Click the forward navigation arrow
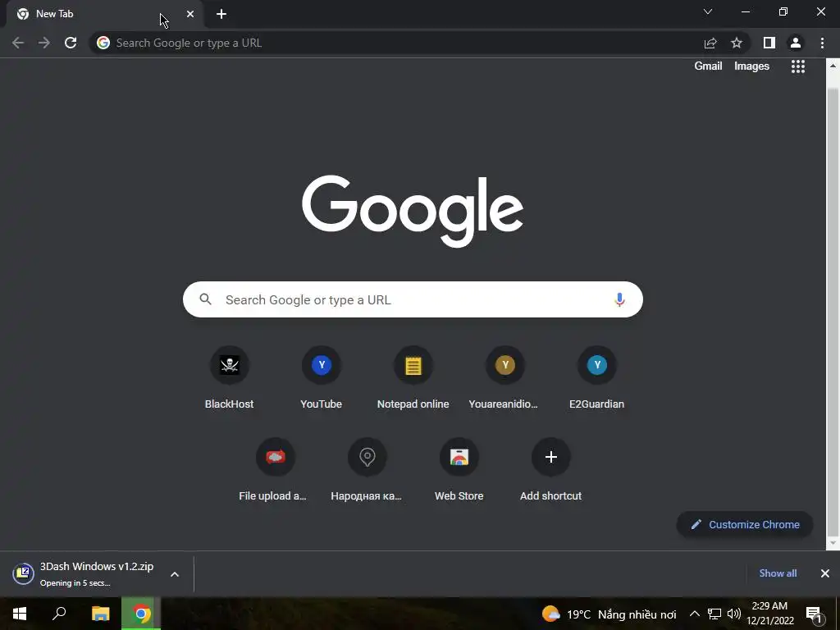The image size is (840, 630). [x=44, y=43]
